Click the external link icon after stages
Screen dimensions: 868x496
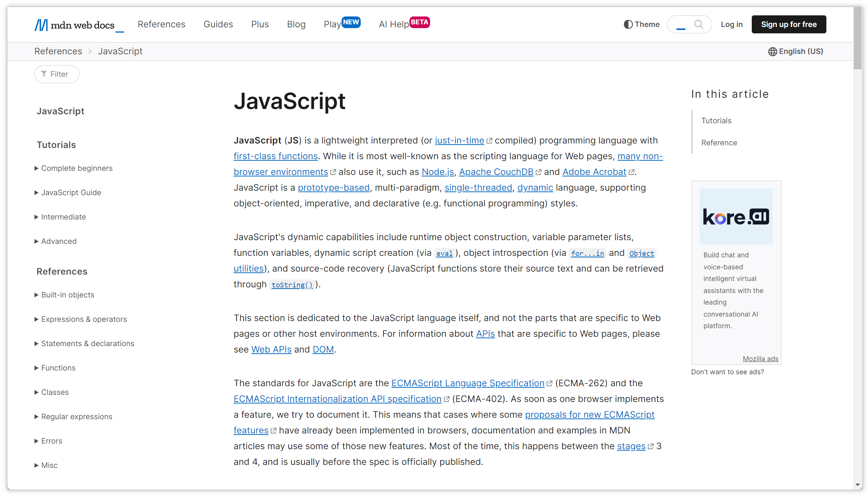click(x=651, y=446)
